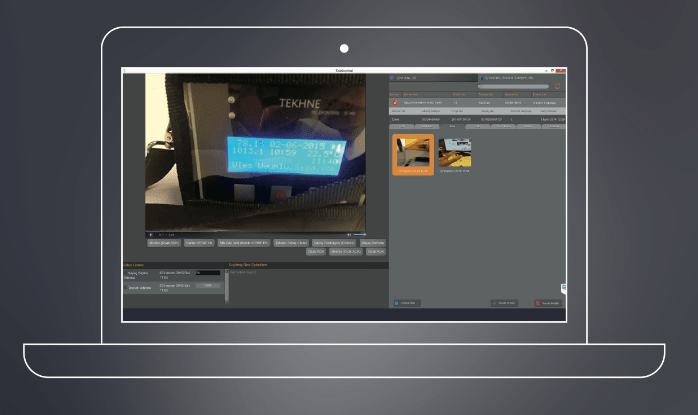The image size is (698, 415).
Task: Open the white side widget at the right window edge
Action: [564, 289]
